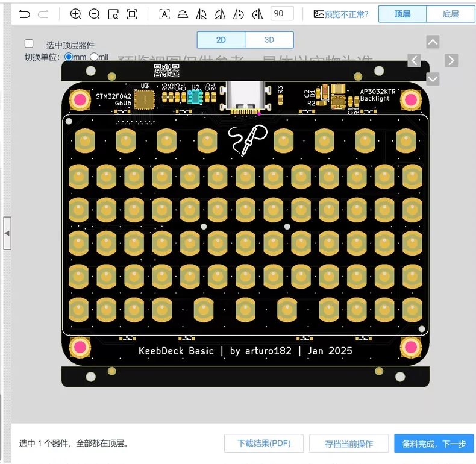The width and height of the screenshot is (476, 464).
Task: Select the STM32F042 U3 chip on the board
Action: click(145, 99)
